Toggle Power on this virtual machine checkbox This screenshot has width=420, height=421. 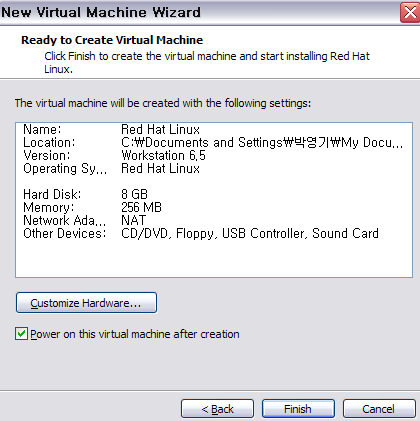pos(21,334)
